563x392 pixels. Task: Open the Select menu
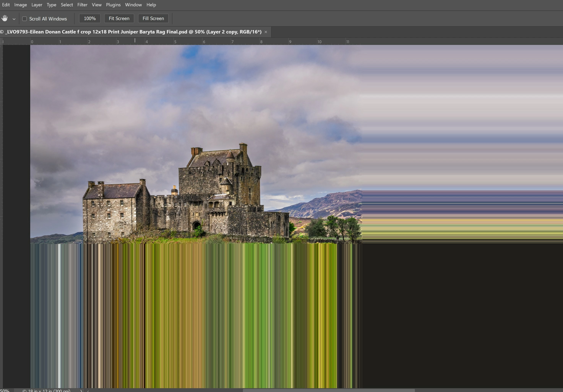pos(67,5)
